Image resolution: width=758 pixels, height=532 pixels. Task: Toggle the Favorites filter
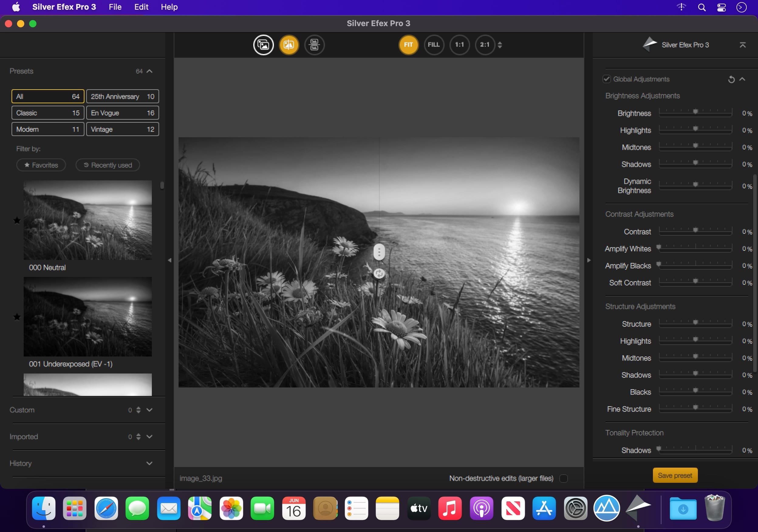coord(41,165)
